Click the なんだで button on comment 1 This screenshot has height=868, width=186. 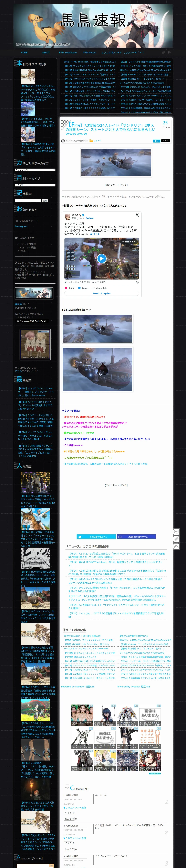[x=69, y=819]
